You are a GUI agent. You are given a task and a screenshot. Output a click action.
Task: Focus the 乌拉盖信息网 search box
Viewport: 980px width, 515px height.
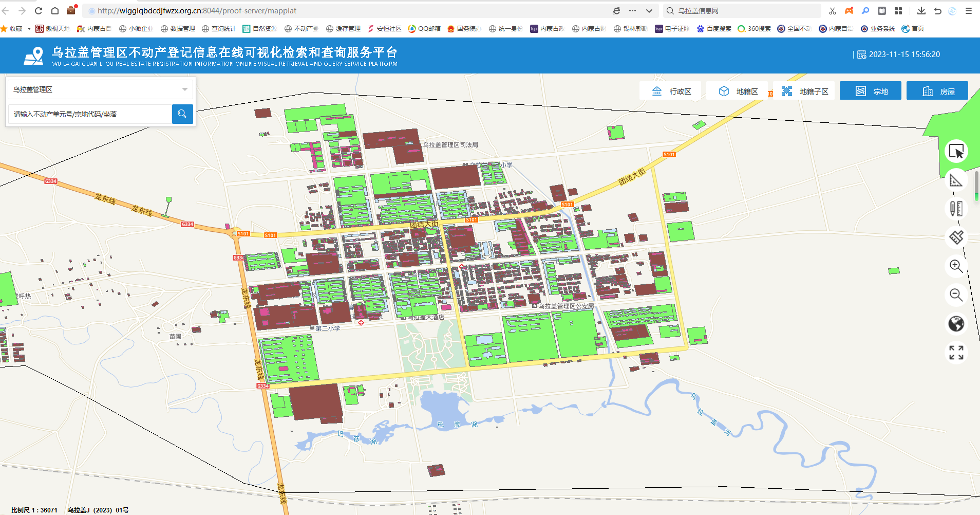coord(742,11)
